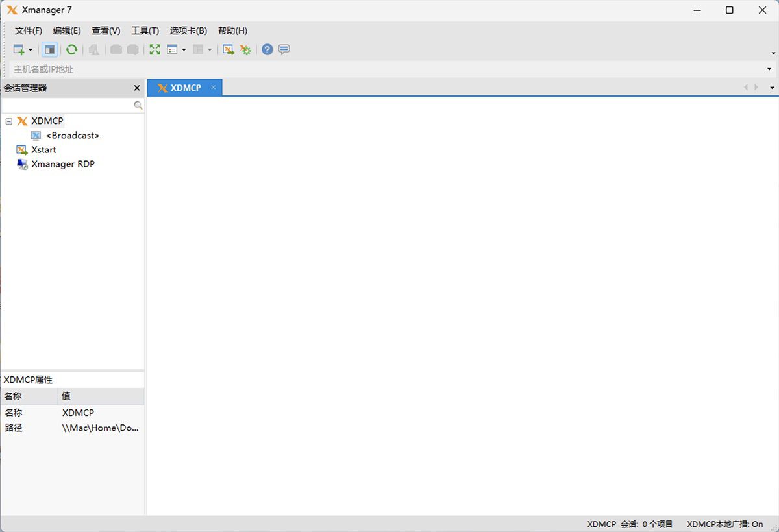
Task: Switch to the XDMCP tab
Action: 185,88
